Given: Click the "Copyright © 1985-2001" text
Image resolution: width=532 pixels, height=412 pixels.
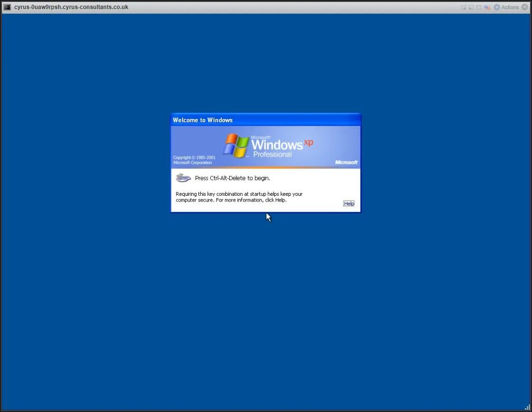Looking at the screenshot, I should coord(194,157).
